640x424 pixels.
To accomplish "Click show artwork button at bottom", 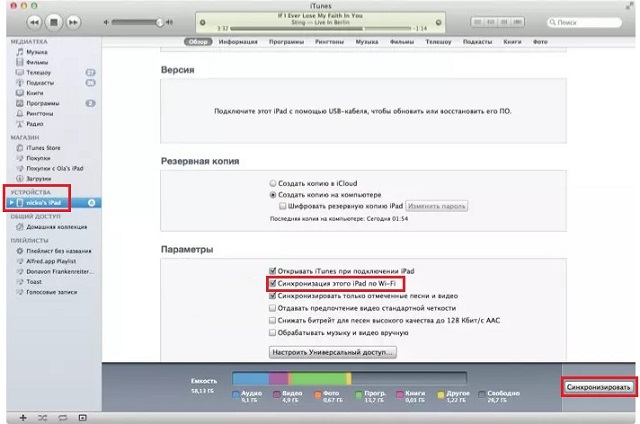I will 82,417.
